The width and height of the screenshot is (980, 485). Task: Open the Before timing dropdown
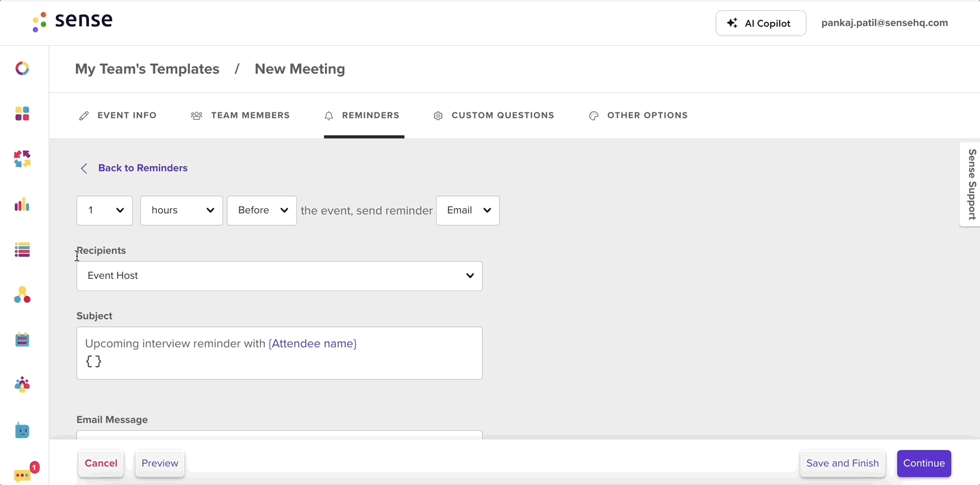coord(261,210)
